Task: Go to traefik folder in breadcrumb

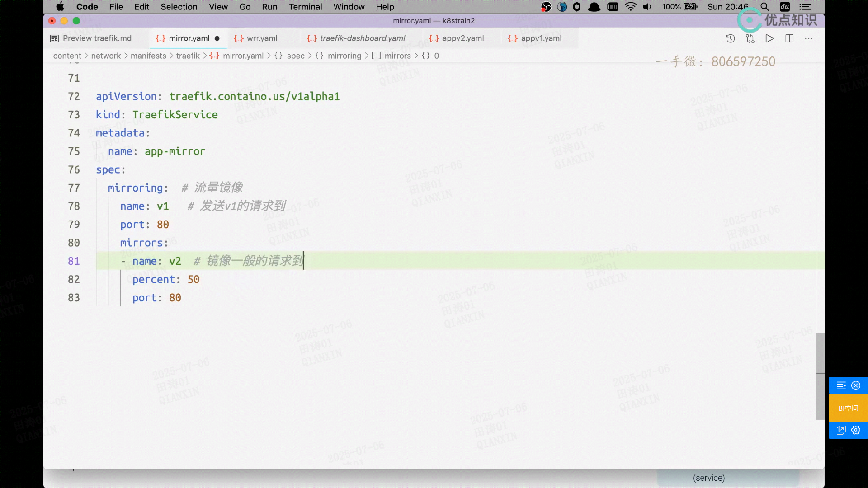Action: tap(188, 56)
